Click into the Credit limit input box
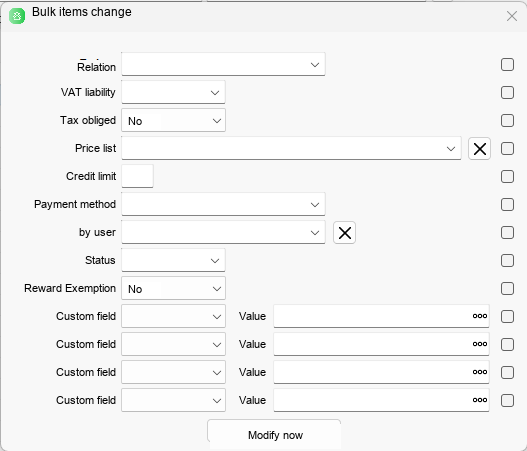 [x=137, y=176]
